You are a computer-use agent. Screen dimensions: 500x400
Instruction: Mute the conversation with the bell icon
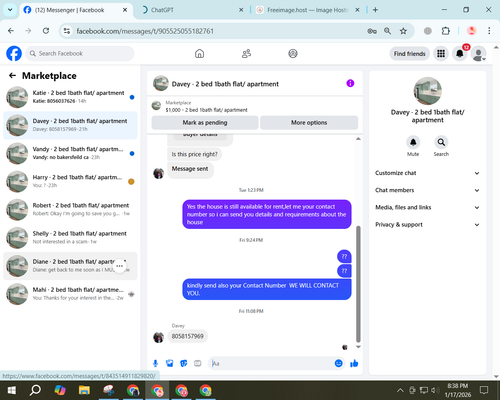pos(413,142)
